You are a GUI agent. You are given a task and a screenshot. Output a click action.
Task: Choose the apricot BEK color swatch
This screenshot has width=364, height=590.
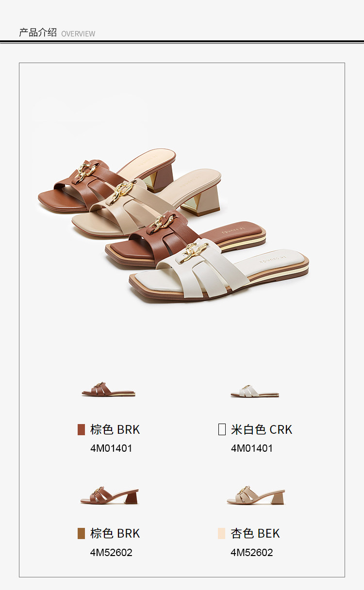pyautogui.click(x=222, y=533)
